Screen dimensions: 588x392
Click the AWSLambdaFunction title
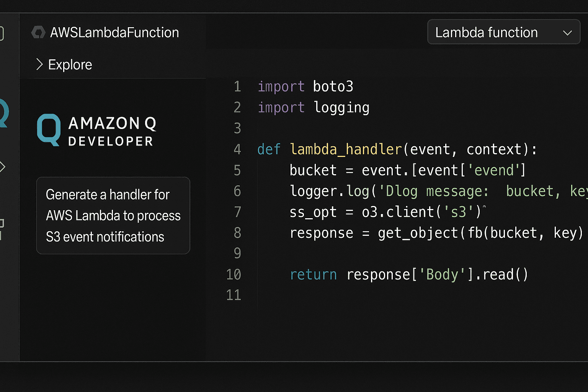(114, 33)
